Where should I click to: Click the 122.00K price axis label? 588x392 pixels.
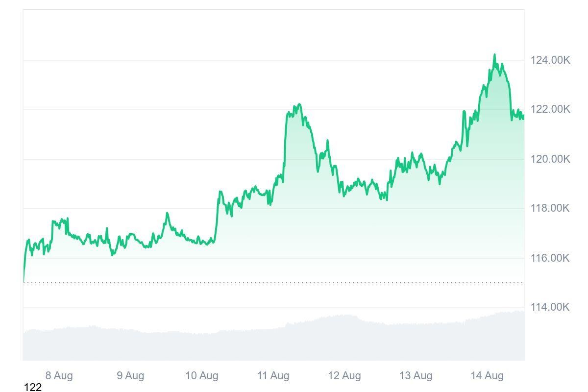550,109
